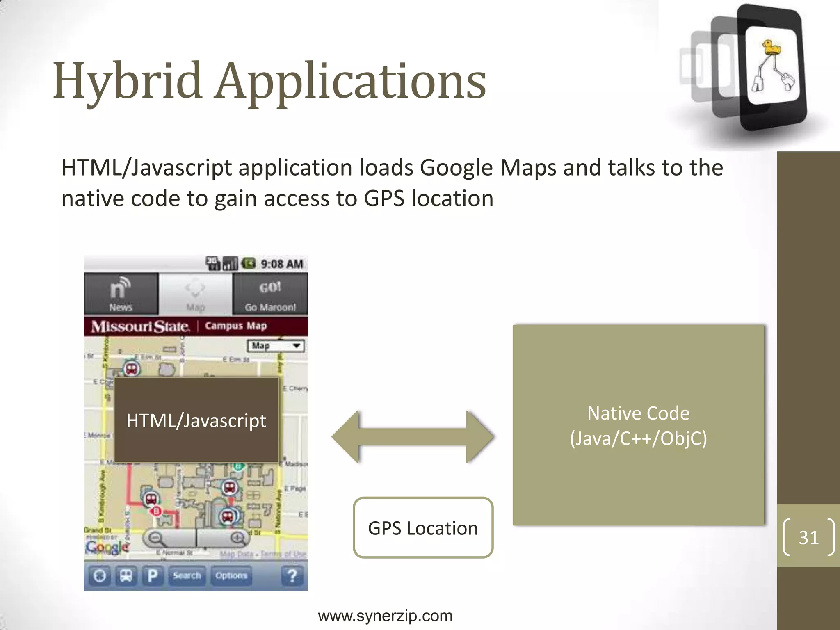
Task: Switch to the Go Maroon! tab
Action: [x=270, y=294]
